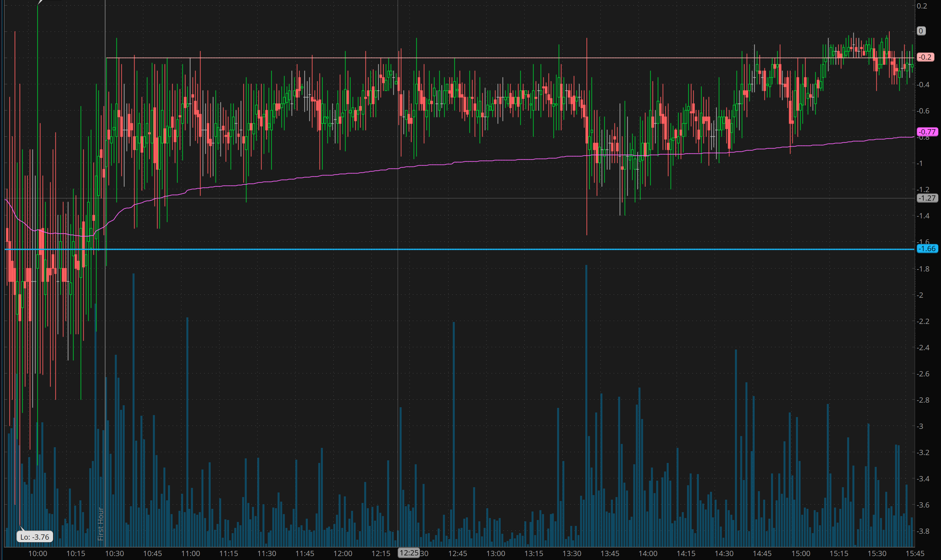Click the 0 price tag on the right axis

[x=921, y=31]
